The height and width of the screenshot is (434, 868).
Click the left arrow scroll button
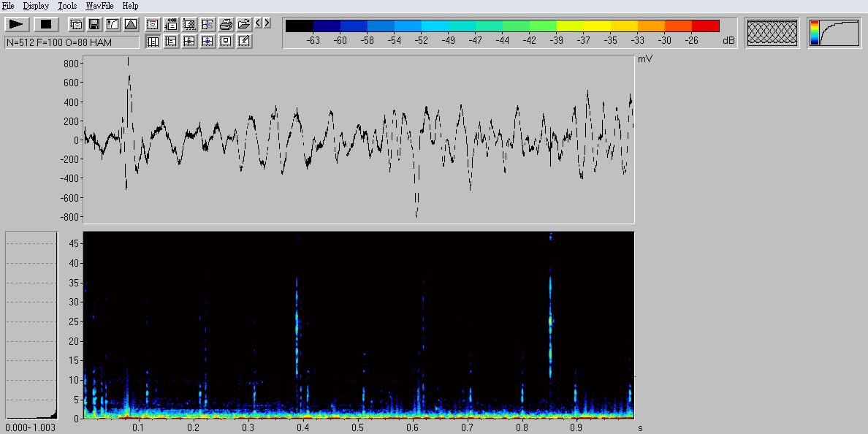[x=258, y=23]
